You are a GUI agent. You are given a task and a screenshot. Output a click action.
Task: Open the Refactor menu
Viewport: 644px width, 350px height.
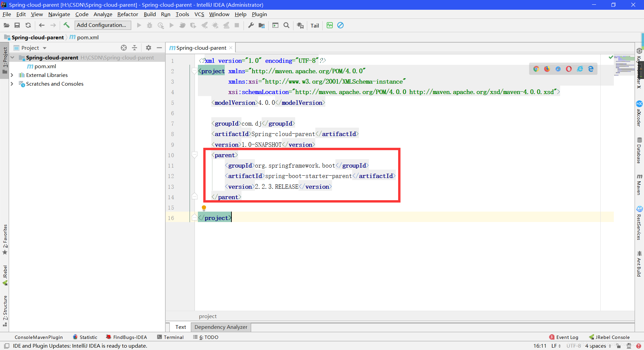coord(127,14)
